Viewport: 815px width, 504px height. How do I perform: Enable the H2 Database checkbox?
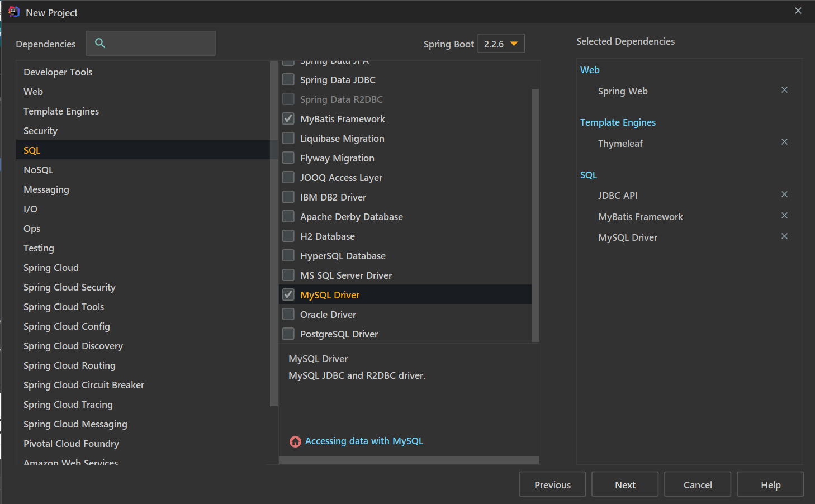[288, 236]
